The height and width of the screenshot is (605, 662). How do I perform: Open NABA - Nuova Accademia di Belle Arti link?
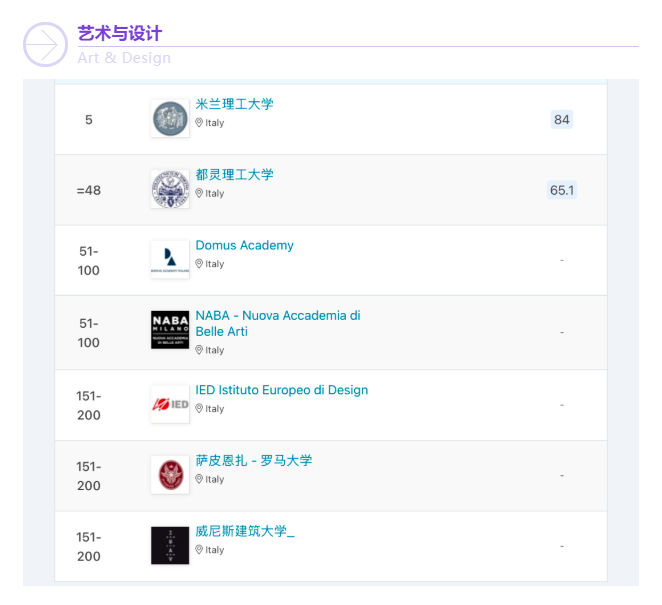click(278, 323)
